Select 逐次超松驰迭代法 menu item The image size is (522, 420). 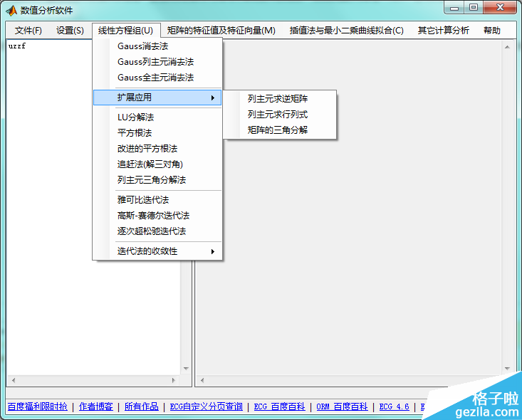(151, 231)
